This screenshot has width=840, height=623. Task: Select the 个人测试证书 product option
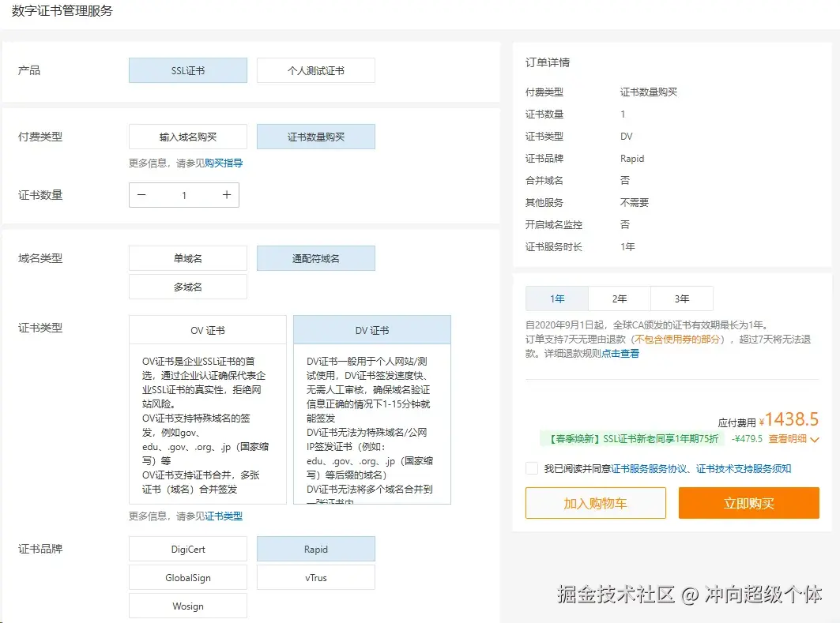[x=316, y=70]
